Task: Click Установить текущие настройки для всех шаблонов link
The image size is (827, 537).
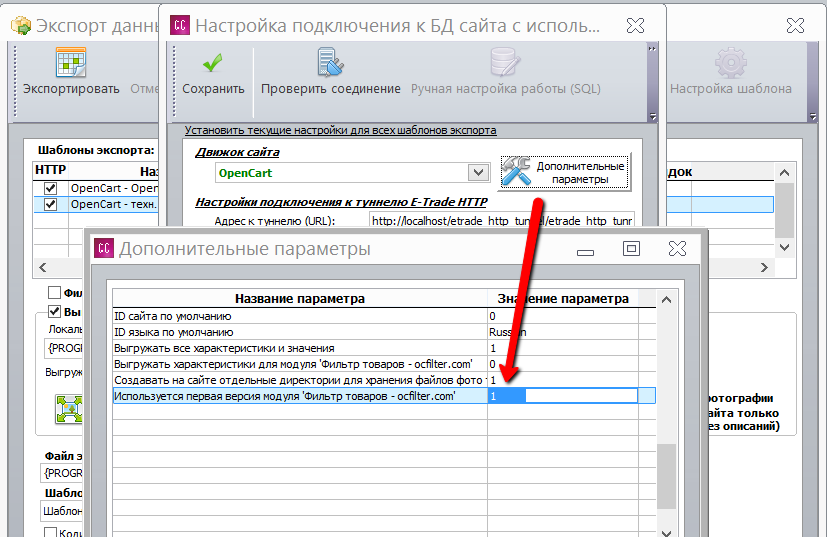Action: coord(340,130)
